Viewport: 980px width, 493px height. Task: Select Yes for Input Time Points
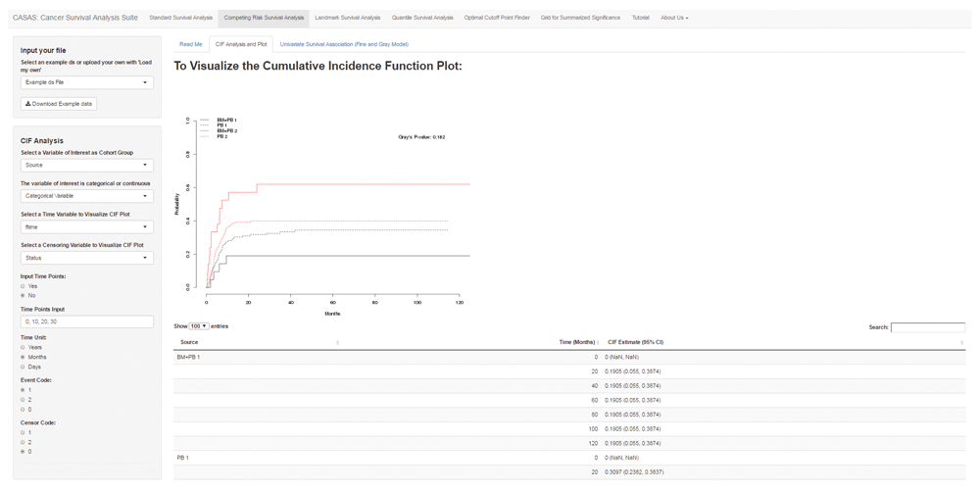coord(24,286)
